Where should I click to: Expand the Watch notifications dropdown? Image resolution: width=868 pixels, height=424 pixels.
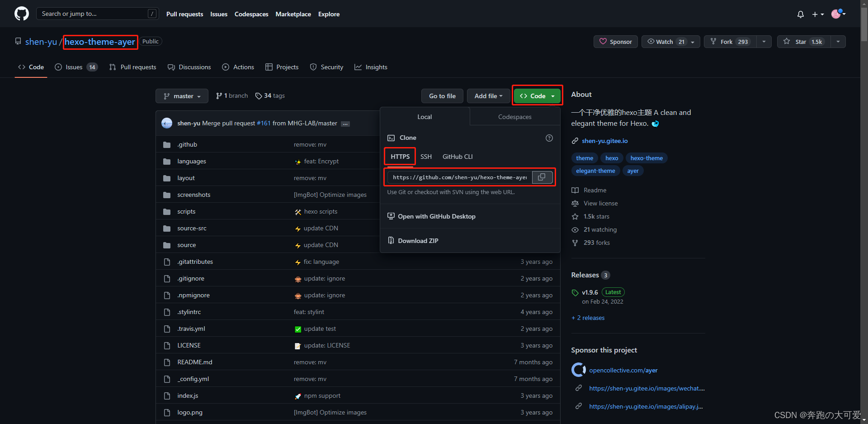pyautogui.click(x=671, y=42)
